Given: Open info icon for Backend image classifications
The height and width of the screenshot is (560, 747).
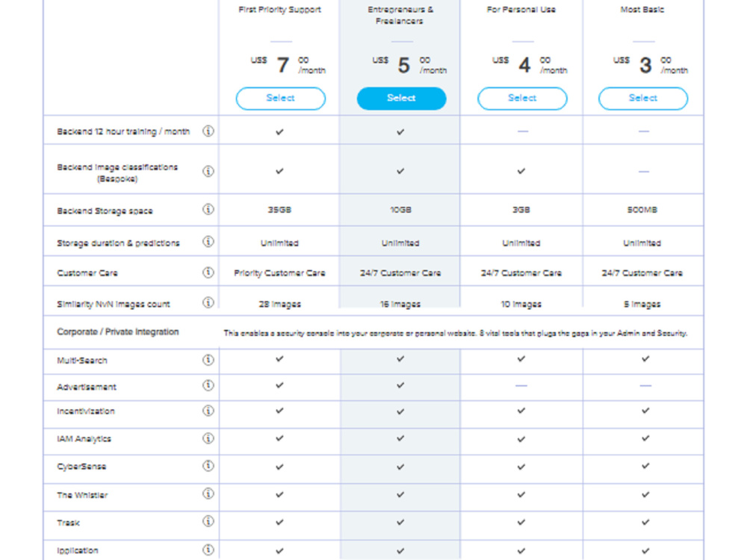Looking at the screenshot, I should 208,171.
